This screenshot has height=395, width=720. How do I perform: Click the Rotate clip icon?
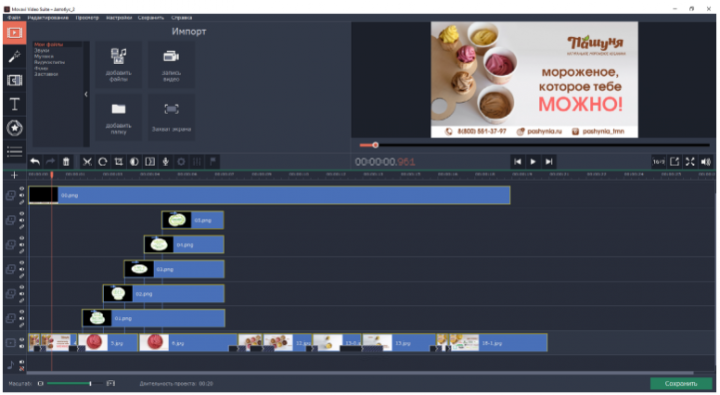coord(103,162)
